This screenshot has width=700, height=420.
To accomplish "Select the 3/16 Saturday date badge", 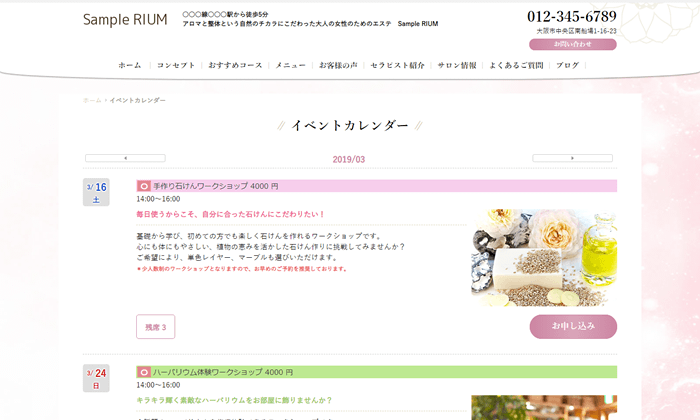I will (x=96, y=192).
